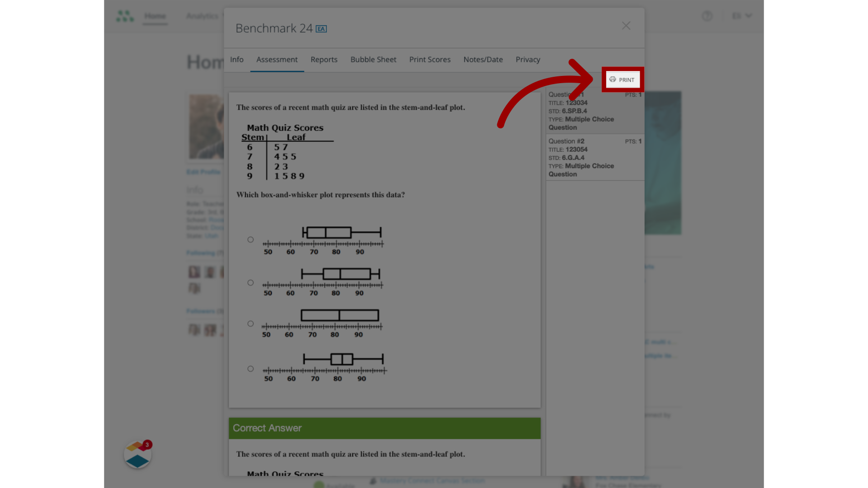Click the Info tab
This screenshot has width=868, height=488.
(237, 59)
